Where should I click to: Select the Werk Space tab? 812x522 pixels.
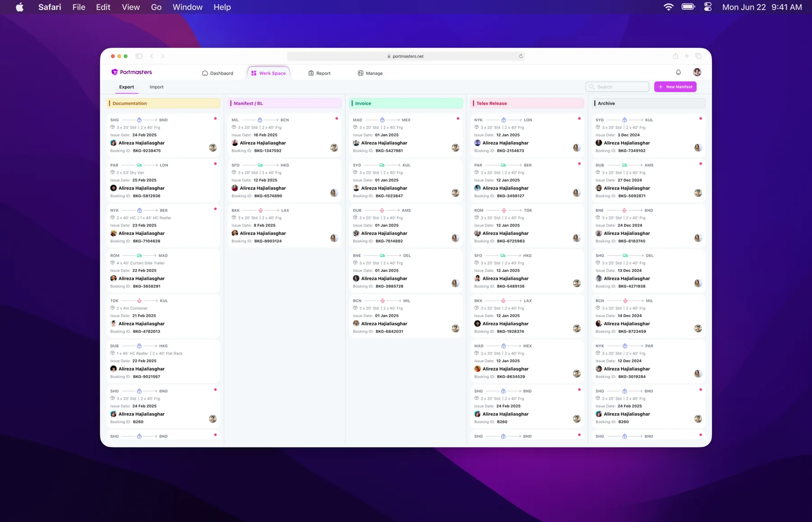click(268, 73)
